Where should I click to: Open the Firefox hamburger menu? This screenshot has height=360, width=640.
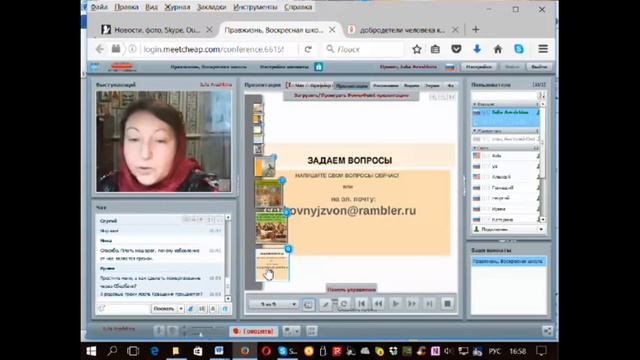pos(543,49)
